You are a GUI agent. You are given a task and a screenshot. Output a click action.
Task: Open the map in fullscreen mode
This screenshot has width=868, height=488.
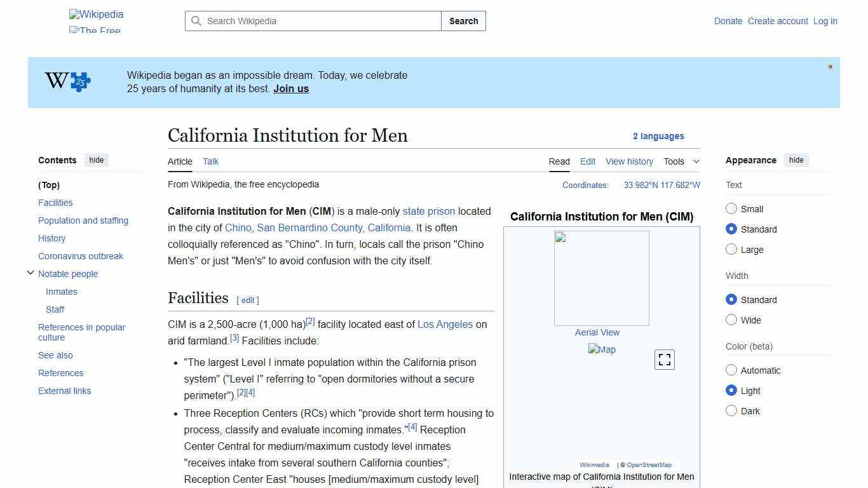[664, 359]
